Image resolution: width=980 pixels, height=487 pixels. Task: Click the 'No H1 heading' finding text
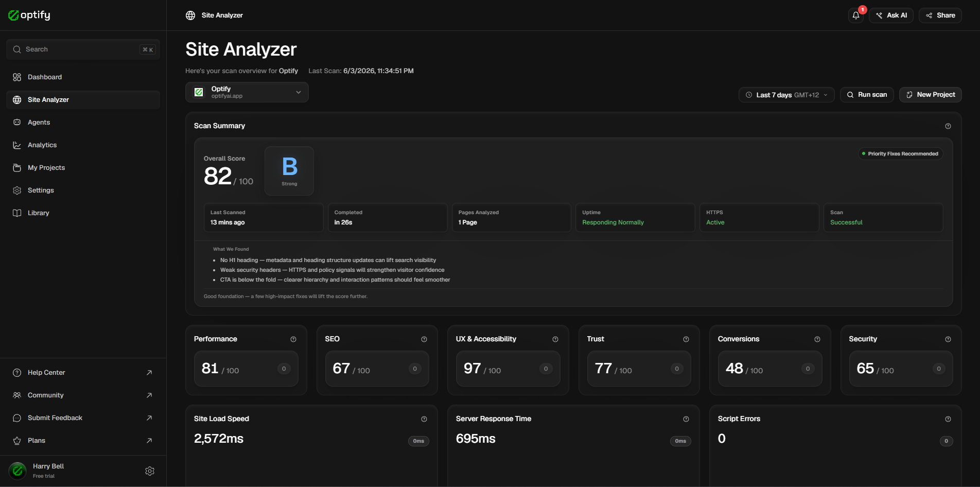point(328,260)
